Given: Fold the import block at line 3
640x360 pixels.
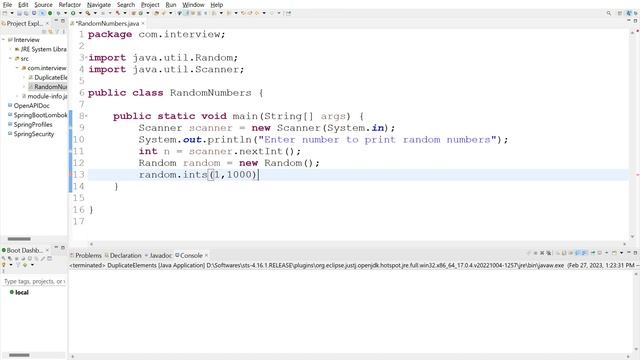Looking at the screenshot, I should (x=86, y=58).
